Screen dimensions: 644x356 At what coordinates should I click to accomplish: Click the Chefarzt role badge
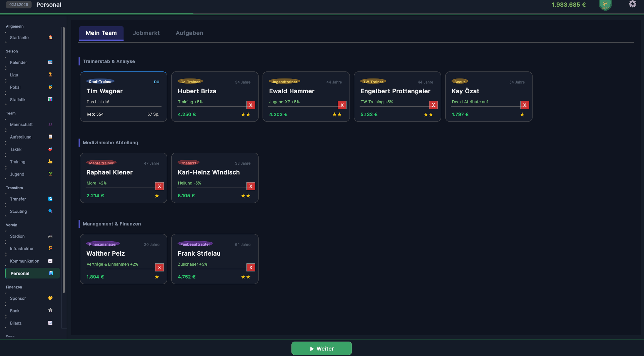click(x=188, y=163)
